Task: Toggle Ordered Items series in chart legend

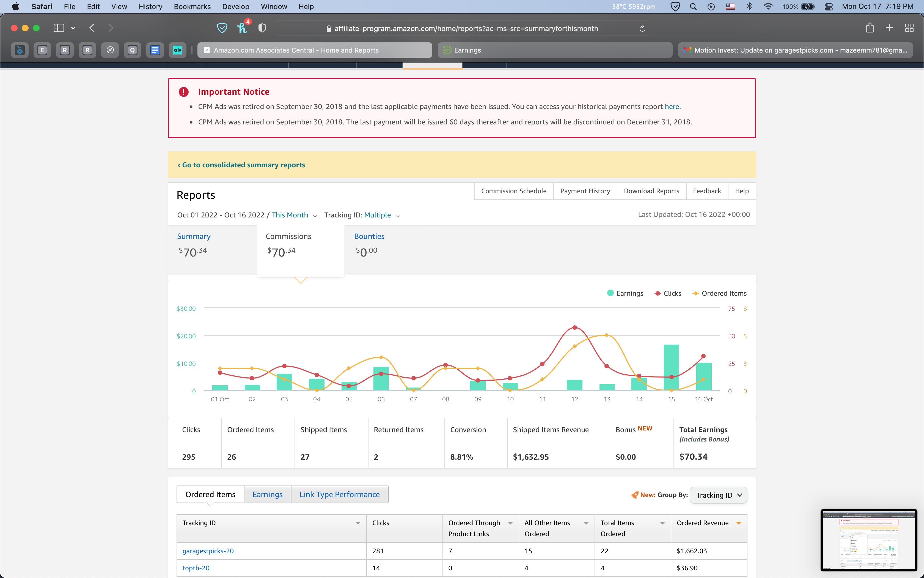Action: [x=719, y=293]
